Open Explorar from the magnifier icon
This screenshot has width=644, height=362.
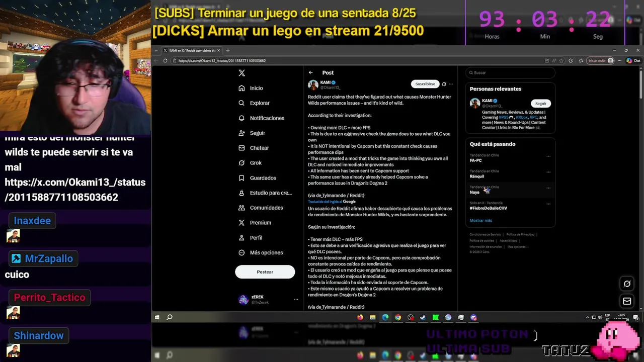(x=242, y=103)
